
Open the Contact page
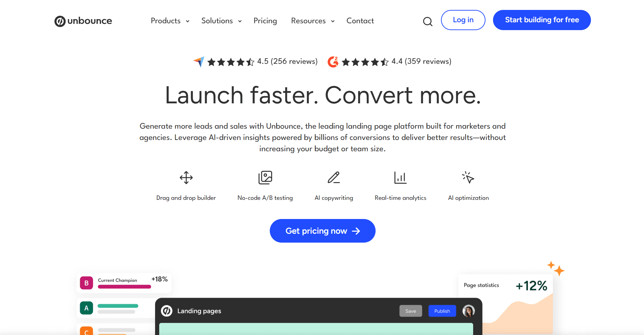pos(360,21)
